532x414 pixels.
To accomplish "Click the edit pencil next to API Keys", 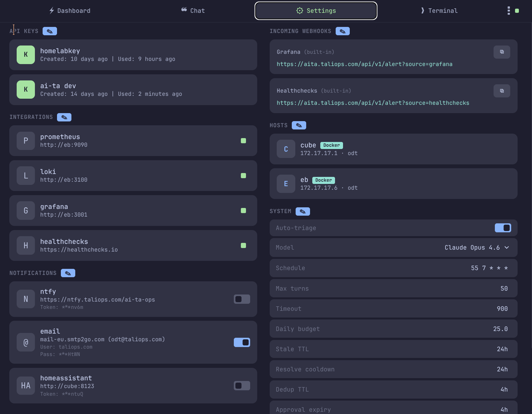I will pos(50,31).
